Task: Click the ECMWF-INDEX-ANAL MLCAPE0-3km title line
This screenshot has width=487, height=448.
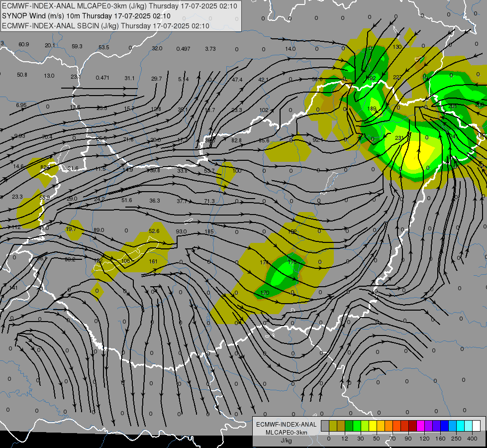Action: pyautogui.click(x=119, y=6)
